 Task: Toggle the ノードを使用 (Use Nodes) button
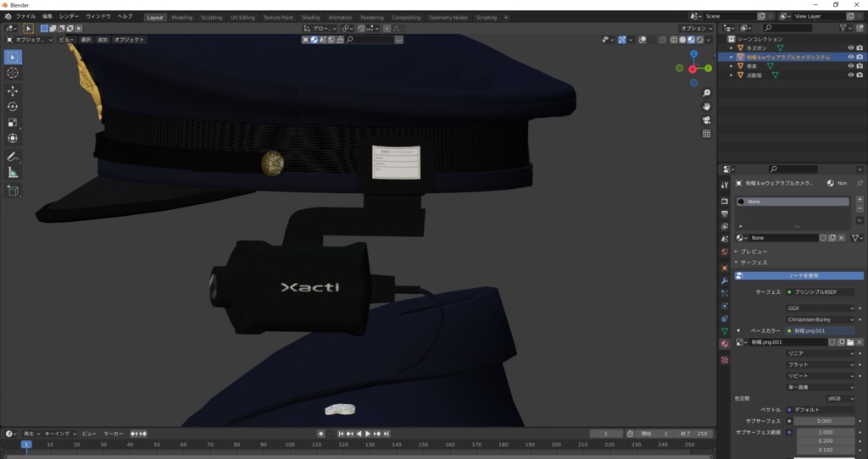click(798, 275)
